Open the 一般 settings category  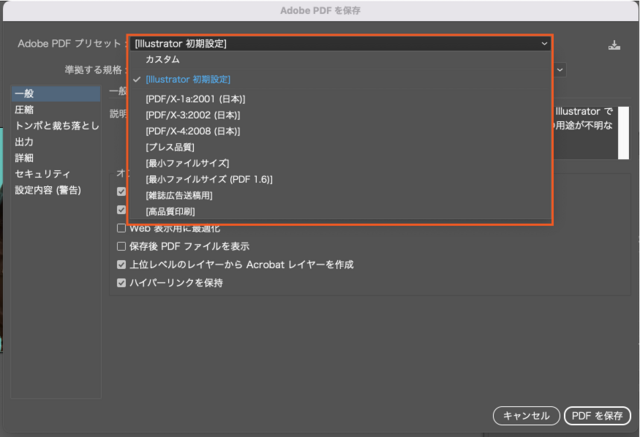point(56,93)
